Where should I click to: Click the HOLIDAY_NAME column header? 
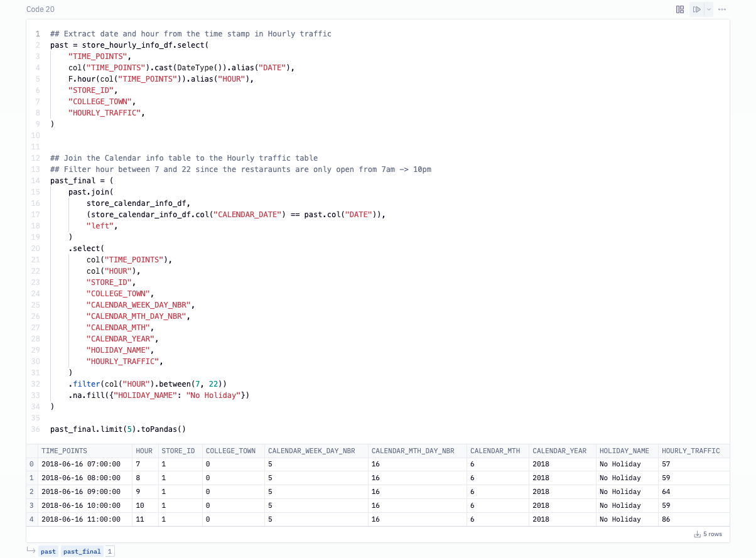[624, 451]
